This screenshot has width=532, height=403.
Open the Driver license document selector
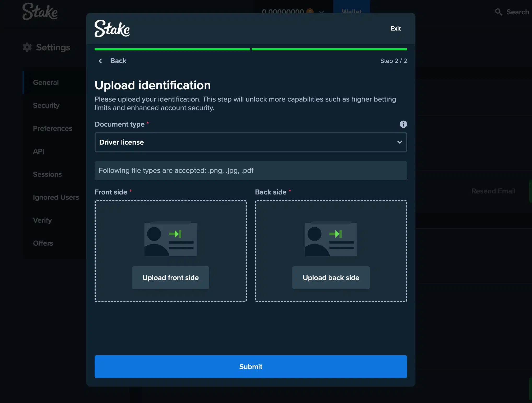251,142
